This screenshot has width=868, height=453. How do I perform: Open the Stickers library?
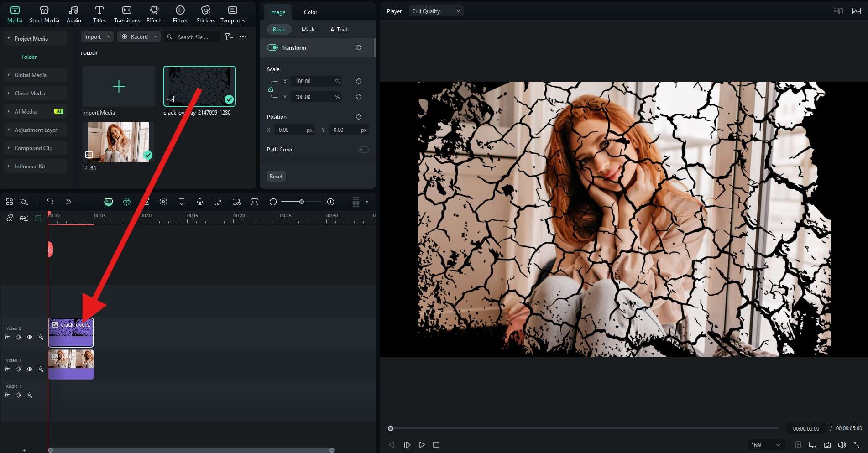coord(205,15)
